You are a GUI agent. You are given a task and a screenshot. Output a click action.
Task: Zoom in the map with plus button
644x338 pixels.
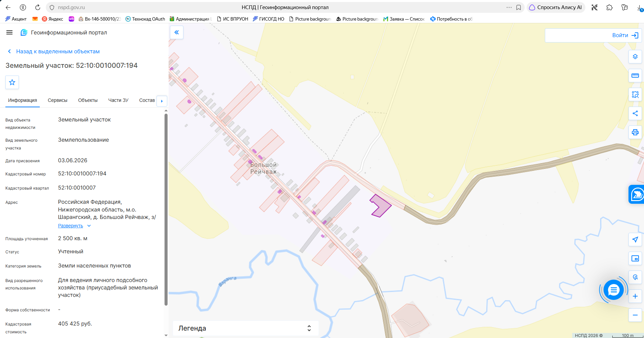tap(635, 296)
